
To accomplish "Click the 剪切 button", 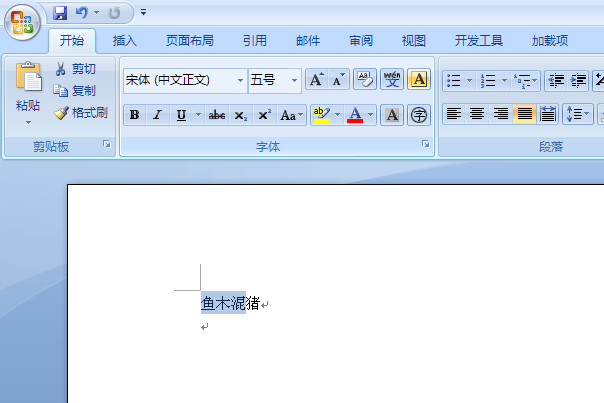I will pyautogui.click(x=76, y=69).
